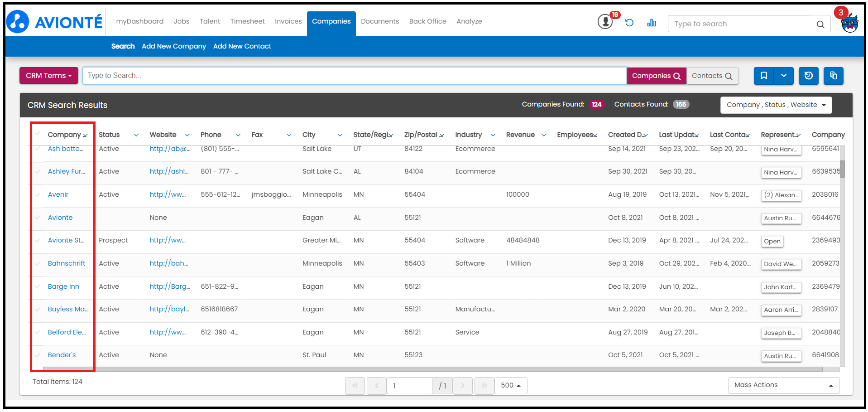Sort by the Company column header
The height and width of the screenshot is (412, 868).
(x=64, y=135)
